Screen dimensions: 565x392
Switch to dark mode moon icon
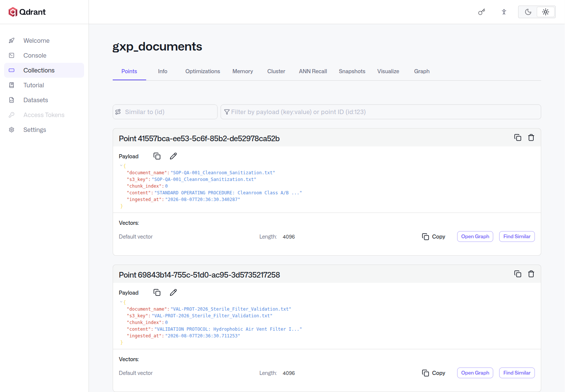[x=528, y=12]
